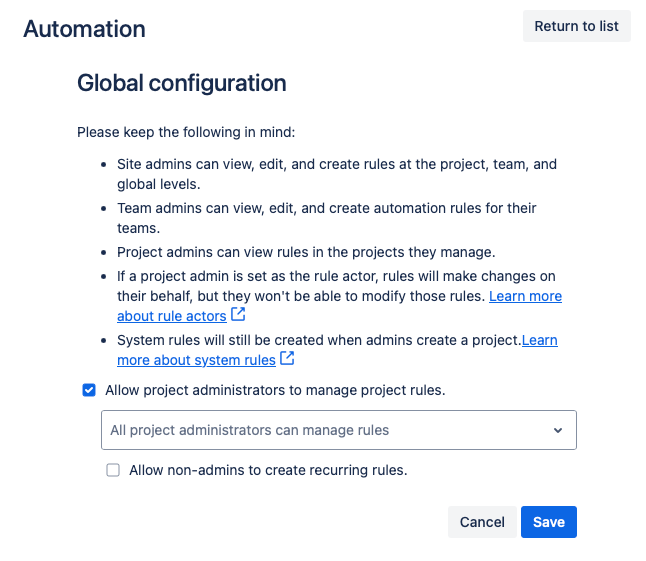Click the 'Please keep the following in mind' text
Screen dimensions: 646x561
[186, 132]
